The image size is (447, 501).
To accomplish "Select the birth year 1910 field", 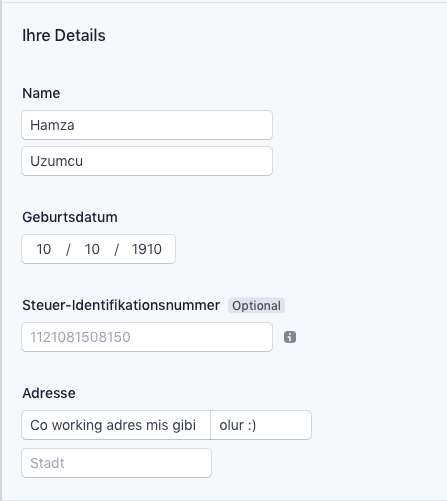I will coord(147,249).
